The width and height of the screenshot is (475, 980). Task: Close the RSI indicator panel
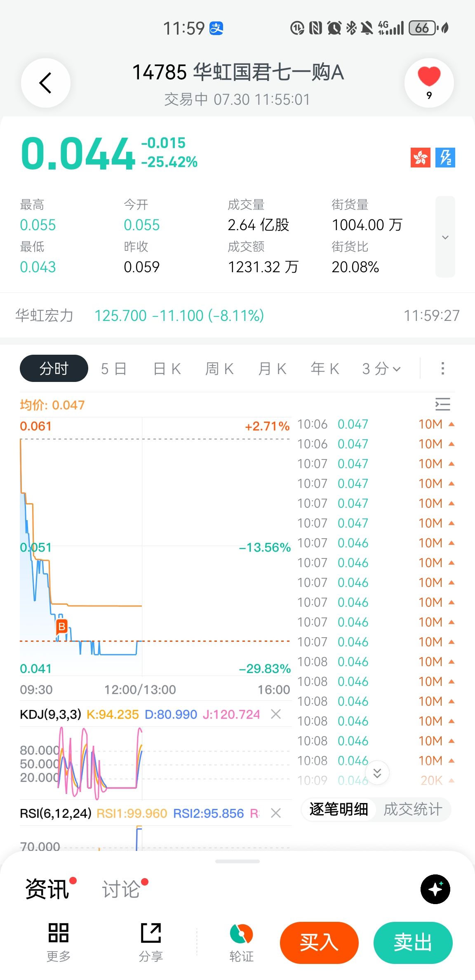[x=276, y=813]
